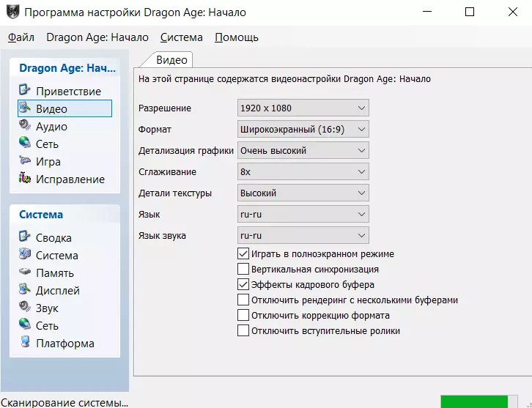Click the Платформа icon
The width and height of the screenshot is (532, 408).
click(x=25, y=343)
